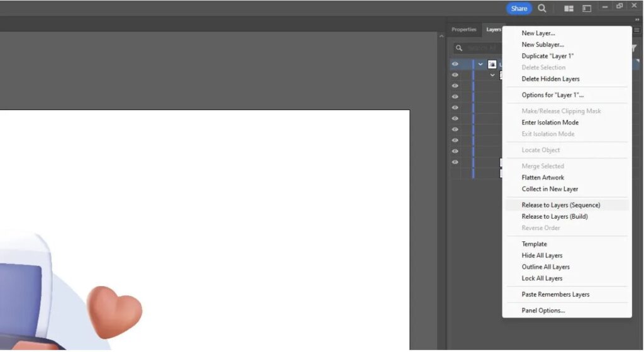Click the greyed Make/Release Clipping Mask item

coord(561,111)
